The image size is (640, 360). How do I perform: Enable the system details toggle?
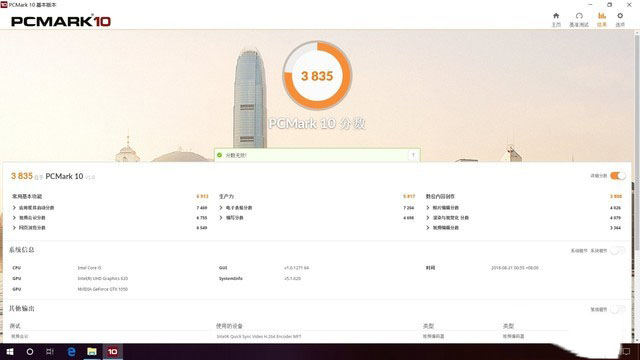[618, 251]
